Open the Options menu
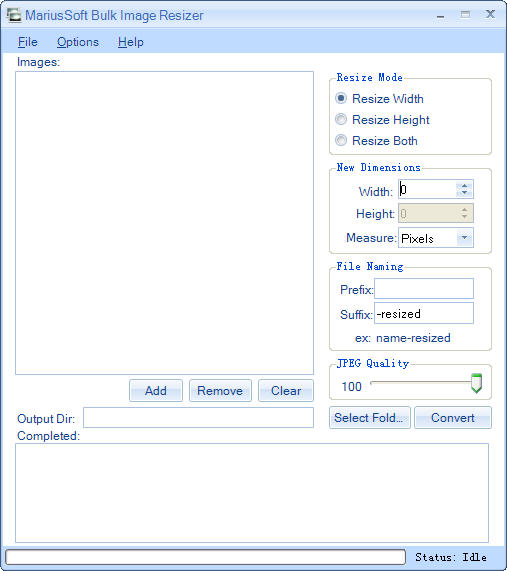Screen dimensions: 507x571 [x=78, y=42]
